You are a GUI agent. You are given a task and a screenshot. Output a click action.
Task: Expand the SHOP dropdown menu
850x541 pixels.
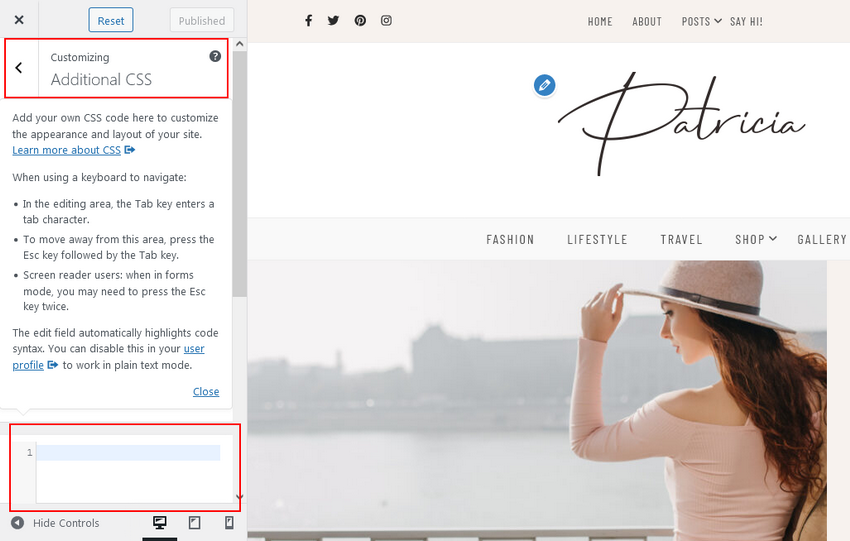pyautogui.click(x=756, y=240)
